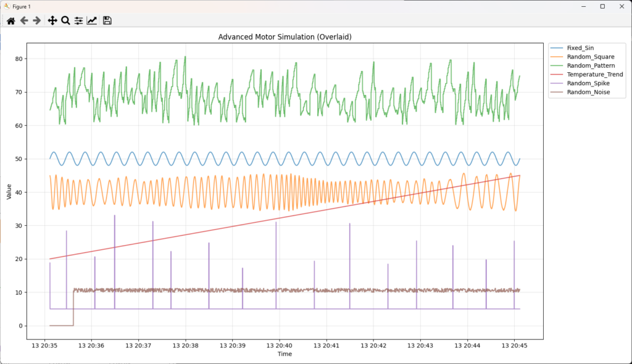Open the Configure subplots sliders icon
The image size is (632, 364).
click(x=78, y=20)
